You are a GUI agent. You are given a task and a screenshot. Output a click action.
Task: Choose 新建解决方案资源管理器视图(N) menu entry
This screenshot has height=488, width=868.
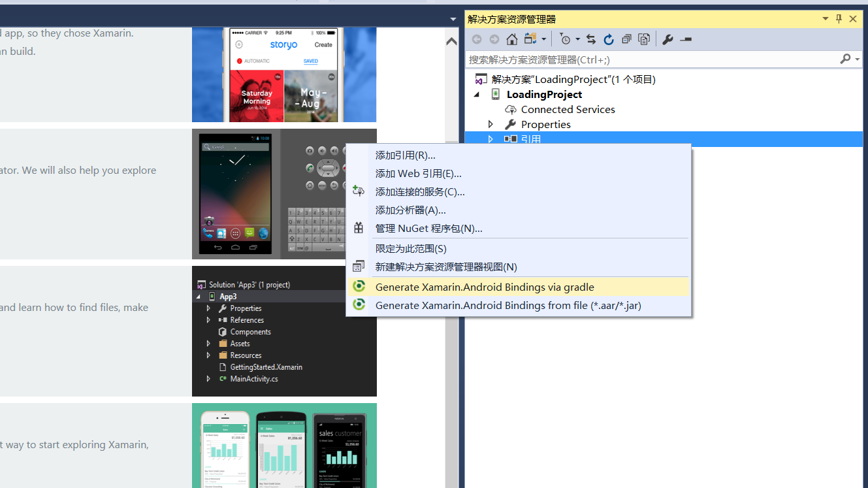pos(446,267)
